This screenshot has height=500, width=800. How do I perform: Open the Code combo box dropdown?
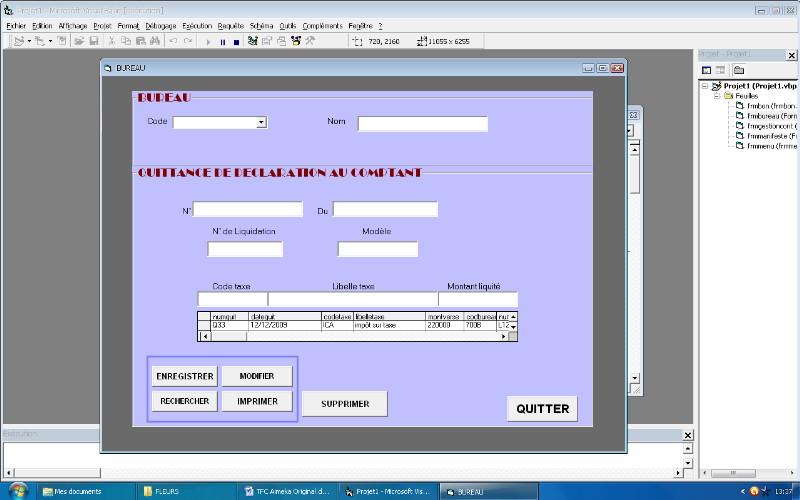click(x=261, y=123)
